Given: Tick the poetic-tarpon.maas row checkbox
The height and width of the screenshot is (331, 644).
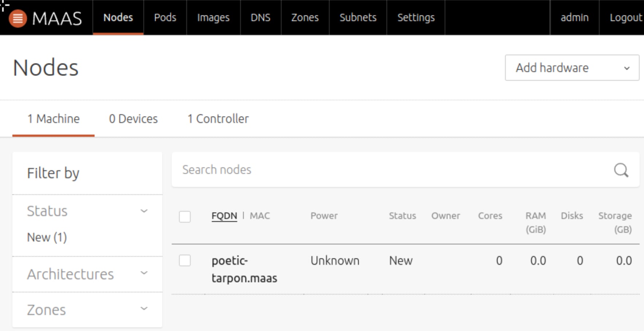Looking at the screenshot, I should tap(185, 260).
